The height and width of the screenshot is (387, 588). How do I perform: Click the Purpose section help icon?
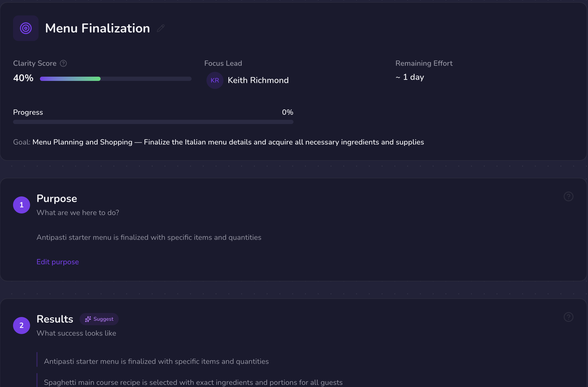coord(568,197)
